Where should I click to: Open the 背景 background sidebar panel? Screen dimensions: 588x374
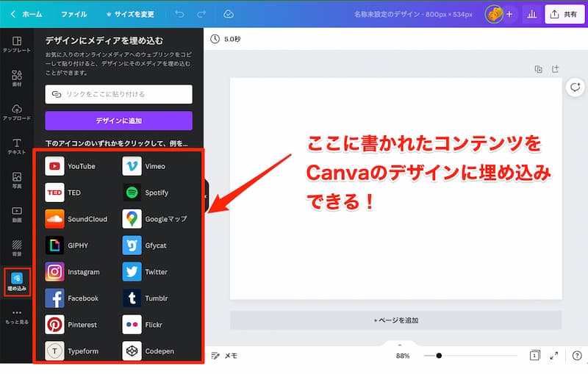(x=16, y=248)
